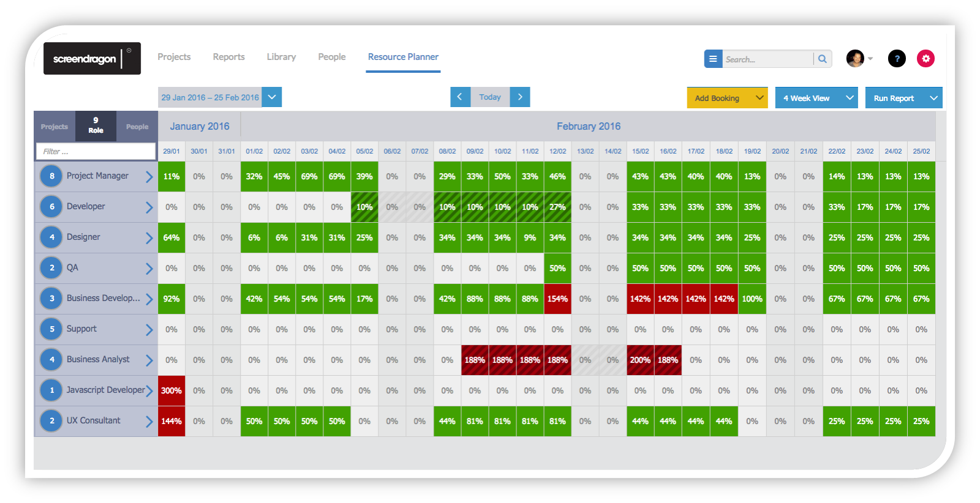Select the 92% Business Development cell
The height and width of the screenshot is (503, 980).
171,299
